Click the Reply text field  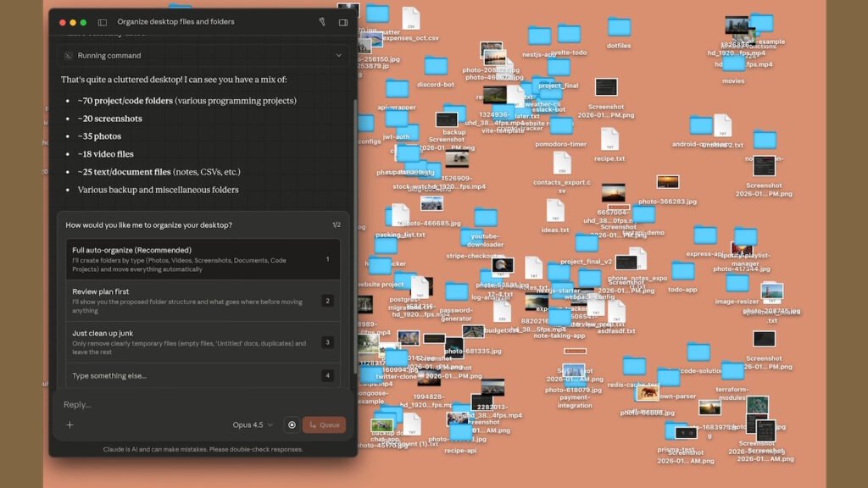point(195,404)
